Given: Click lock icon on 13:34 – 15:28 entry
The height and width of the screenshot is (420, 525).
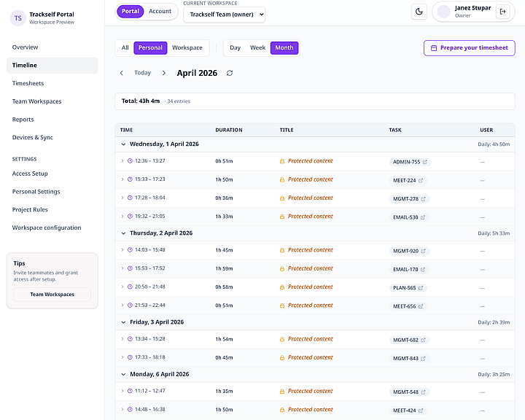Looking at the screenshot, I should click(282, 339).
